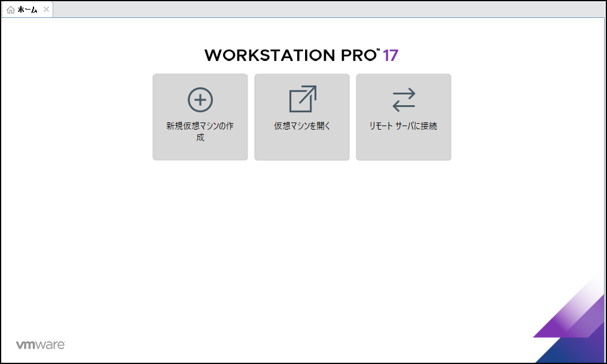Click the WORKSTATION PRO 17 title

[x=301, y=56]
